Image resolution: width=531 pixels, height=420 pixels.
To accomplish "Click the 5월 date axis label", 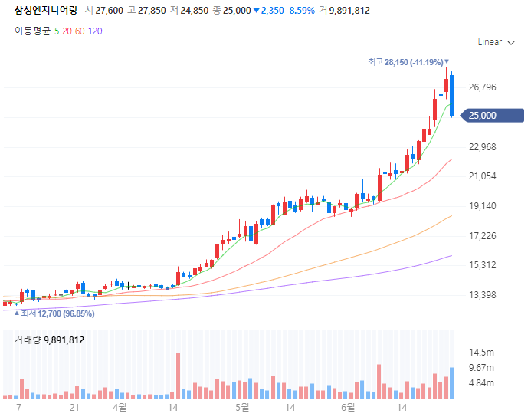I will [x=242, y=407].
